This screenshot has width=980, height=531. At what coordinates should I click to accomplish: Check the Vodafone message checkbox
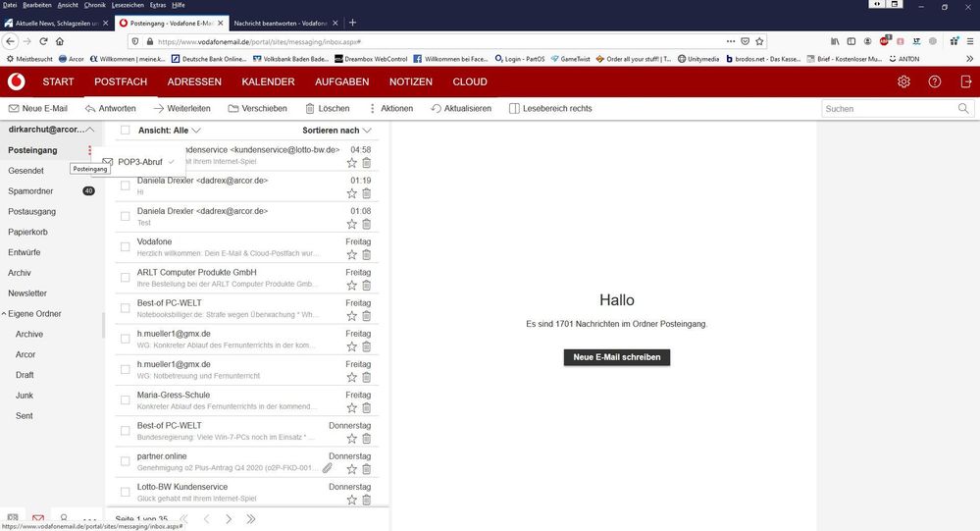point(125,247)
